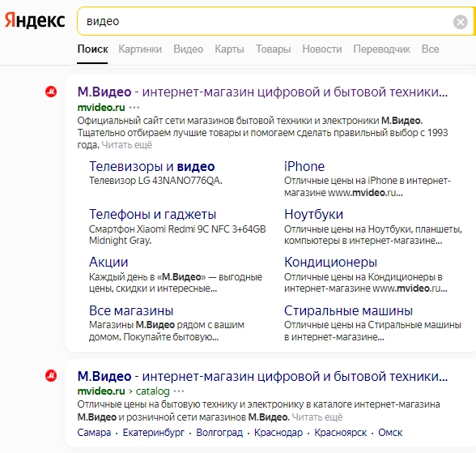The width and height of the screenshot is (476, 453).
Task: Show all services via Все tab
Action: [430, 49]
